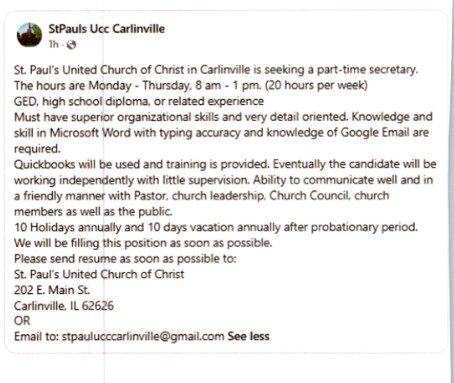The height and width of the screenshot is (383, 454).
Task: Open the StPauls Ucc Carlinville profile picture
Action: point(29,35)
